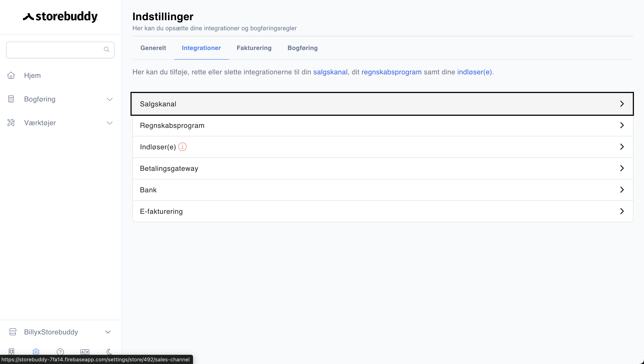
Task: Open the E-fakturering integration row
Action: (383, 211)
